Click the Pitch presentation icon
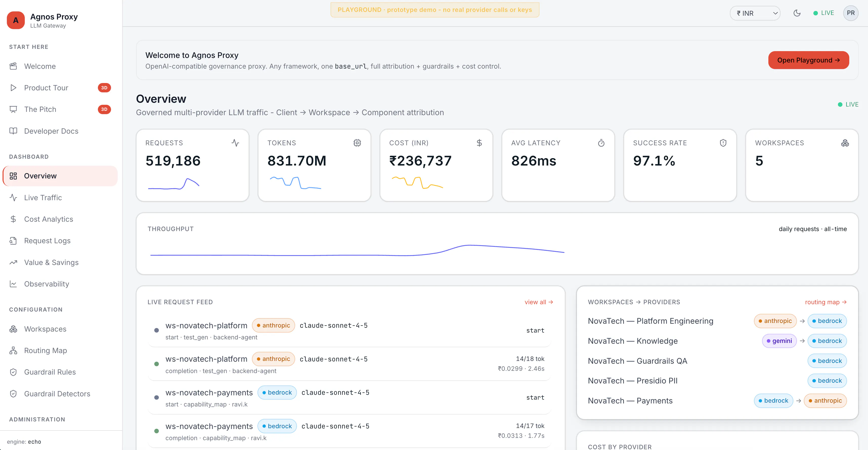The height and width of the screenshot is (450, 868). (13, 109)
